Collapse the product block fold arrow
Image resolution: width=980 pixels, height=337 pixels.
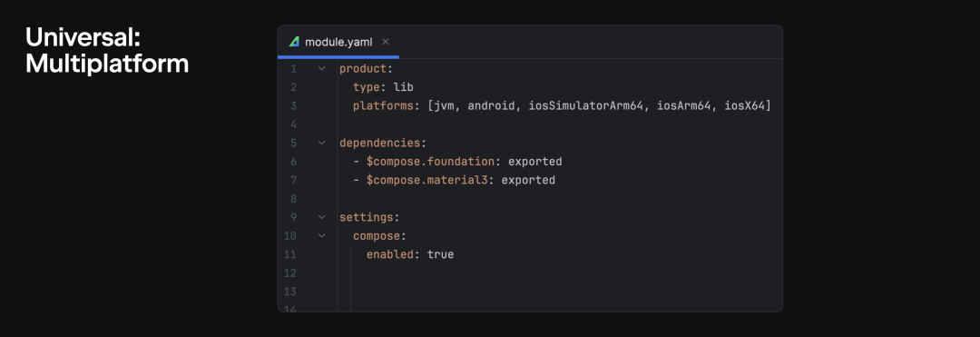(x=322, y=68)
